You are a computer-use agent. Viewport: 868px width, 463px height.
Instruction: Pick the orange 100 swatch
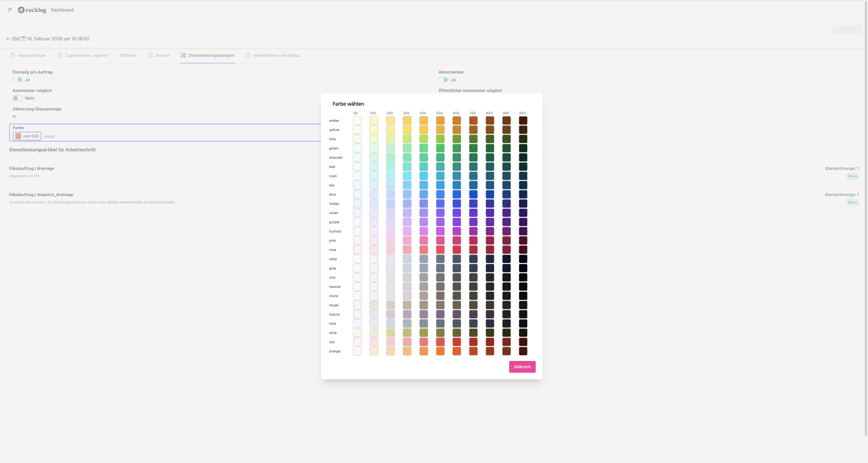point(374,351)
